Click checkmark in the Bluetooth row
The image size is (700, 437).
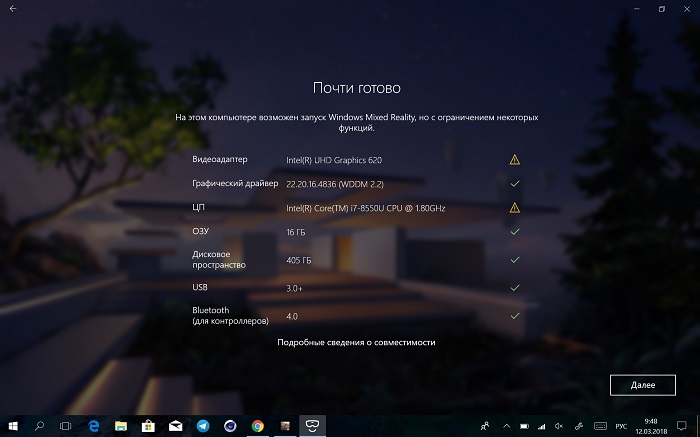[515, 316]
